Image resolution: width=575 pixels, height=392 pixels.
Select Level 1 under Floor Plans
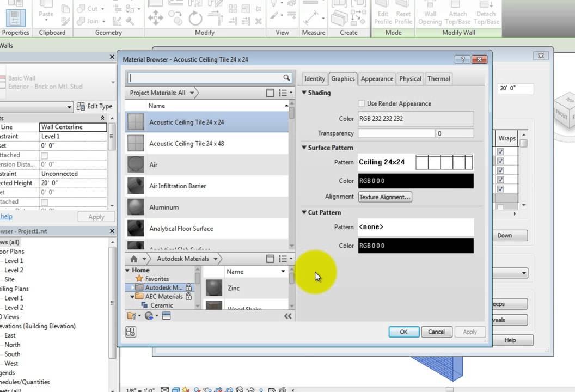coord(14,261)
